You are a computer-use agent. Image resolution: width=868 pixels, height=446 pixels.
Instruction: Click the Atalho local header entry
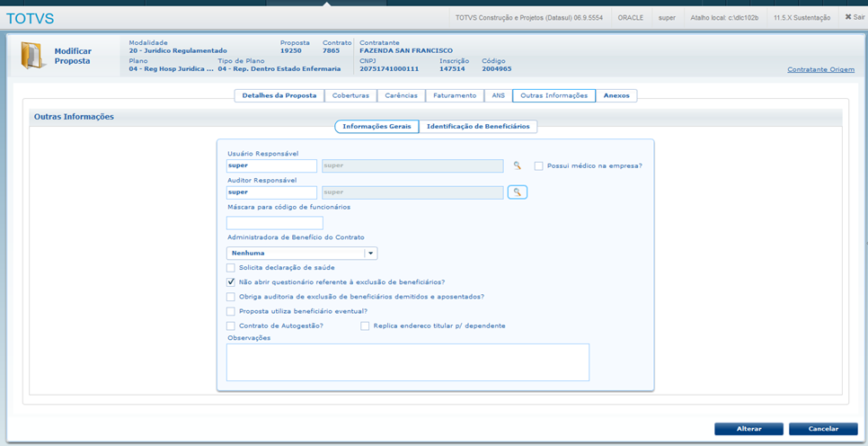point(724,18)
